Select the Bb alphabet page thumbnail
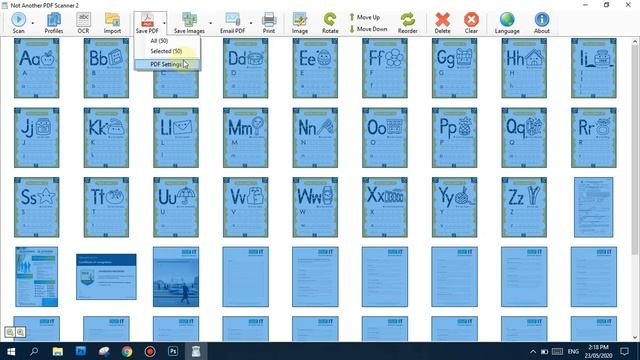 pyautogui.click(x=106, y=68)
